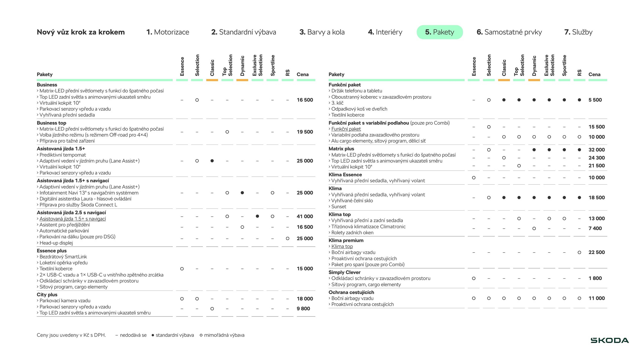644x362 pixels.
Task: Select Business package circle for Selection
Action: pos(197,100)
